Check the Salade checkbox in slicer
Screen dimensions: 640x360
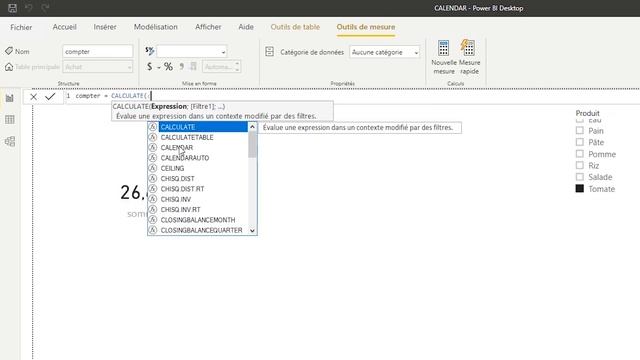click(x=580, y=177)
